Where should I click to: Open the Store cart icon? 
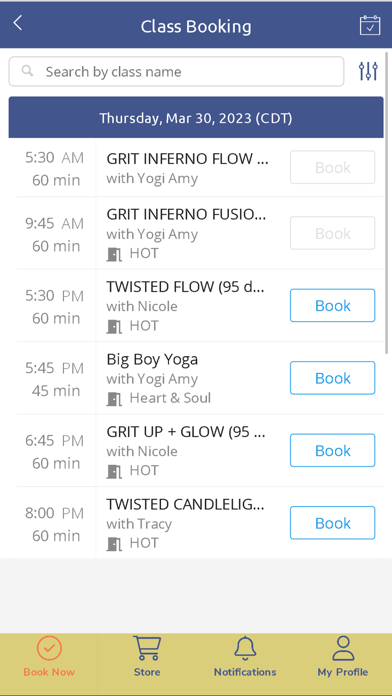pyautogui.click(x=147, y=648)
